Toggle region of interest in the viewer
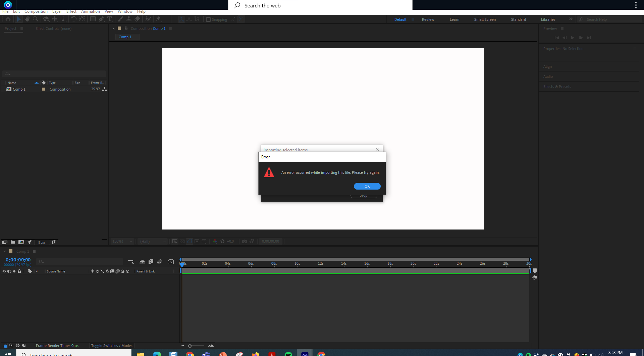 point(197,241)
